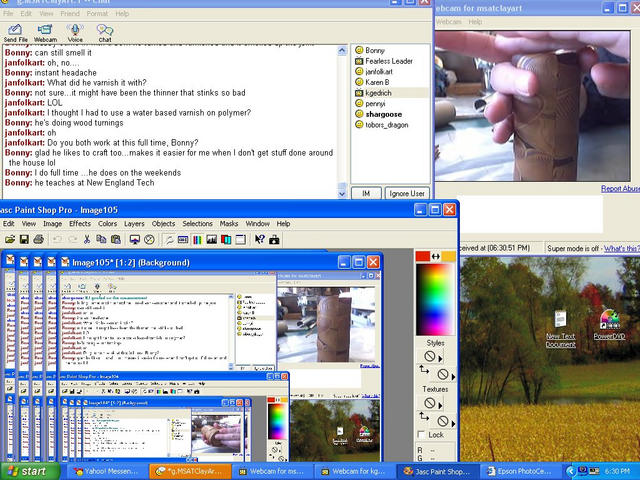Switch to Epson PhotoCe... taskbar button

point(520,471)
